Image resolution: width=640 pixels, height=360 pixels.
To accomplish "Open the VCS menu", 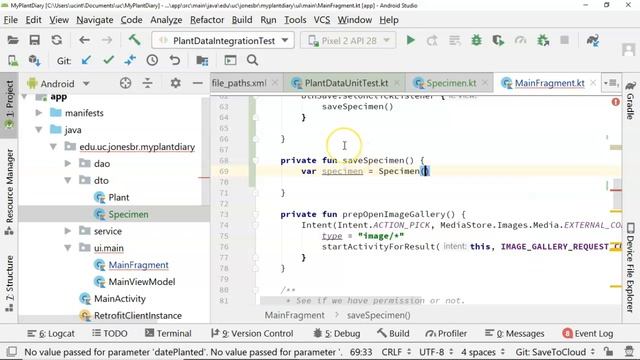I will click(322, 20).
